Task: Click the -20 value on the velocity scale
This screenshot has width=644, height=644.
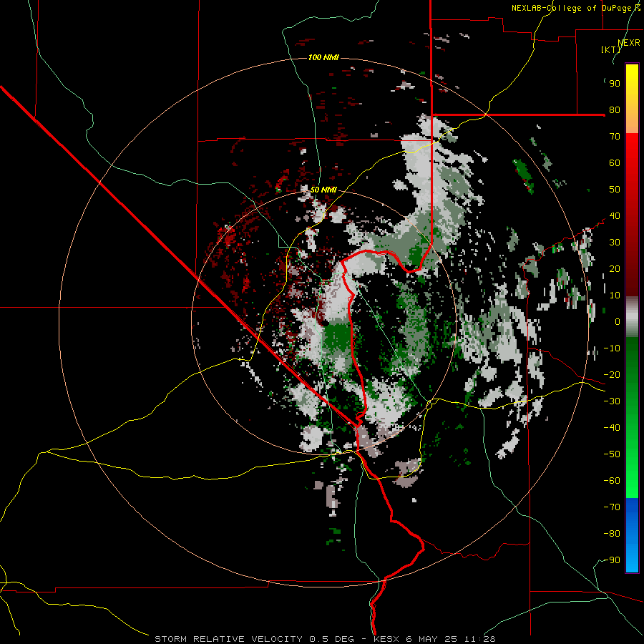Action: pos(612,374)
